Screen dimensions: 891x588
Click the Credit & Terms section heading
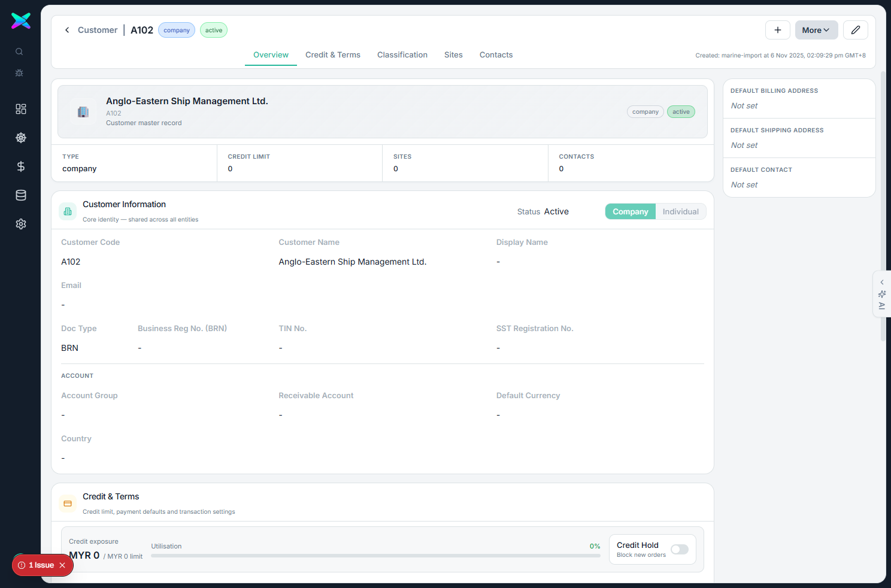coord(111,496)
